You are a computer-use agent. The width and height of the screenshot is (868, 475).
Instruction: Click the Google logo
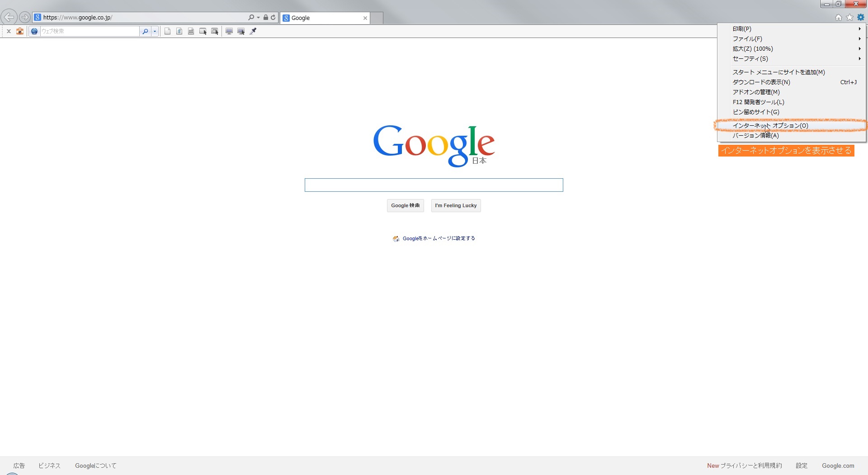click(434, 146)
